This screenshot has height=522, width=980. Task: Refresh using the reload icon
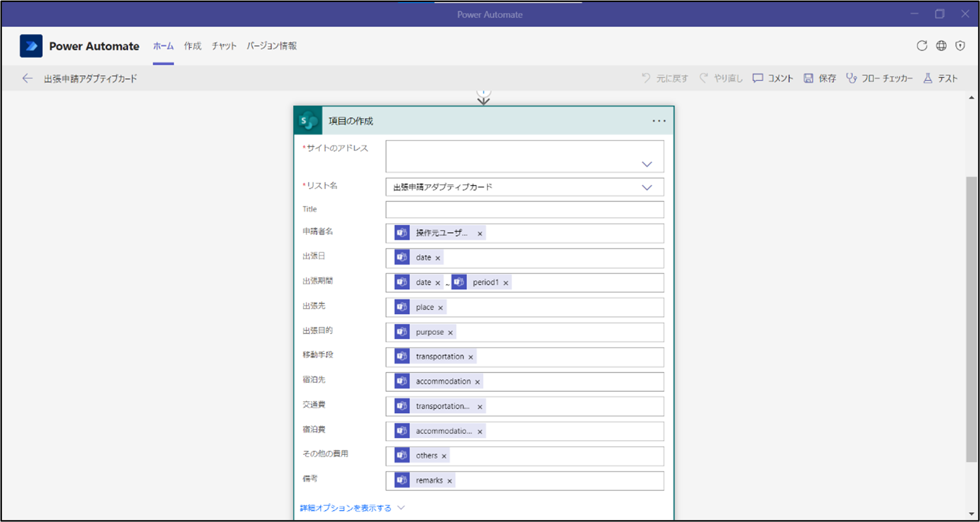pyautogui.click(x=922, y=46)
